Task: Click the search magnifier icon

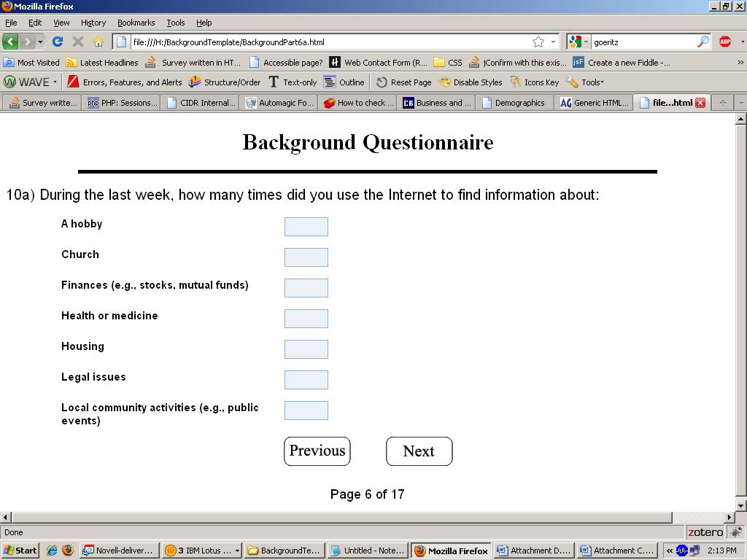Action: pos(703,42)
